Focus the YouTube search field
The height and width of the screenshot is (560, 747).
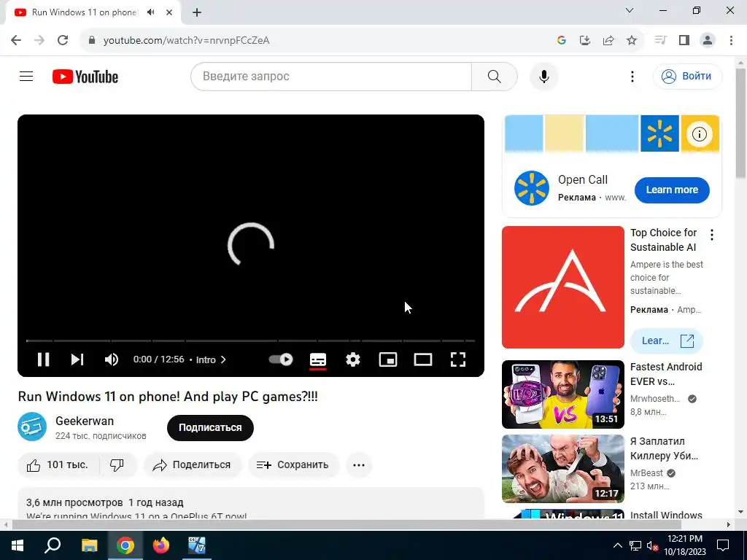[331, 76]
